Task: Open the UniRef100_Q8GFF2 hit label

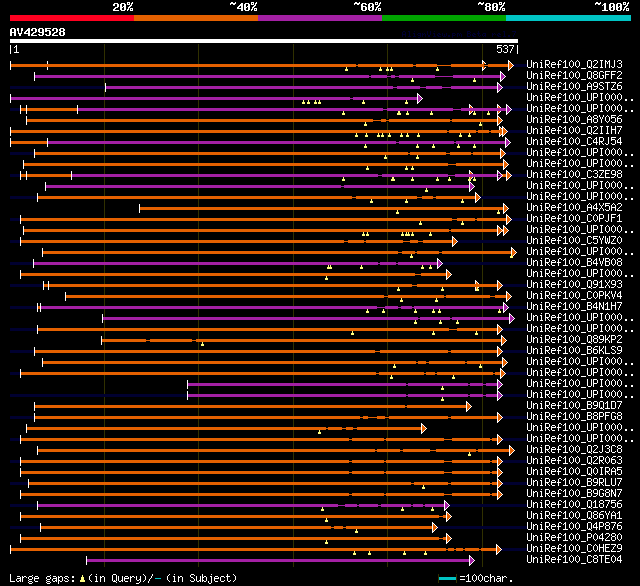Action: click(574, 75)
